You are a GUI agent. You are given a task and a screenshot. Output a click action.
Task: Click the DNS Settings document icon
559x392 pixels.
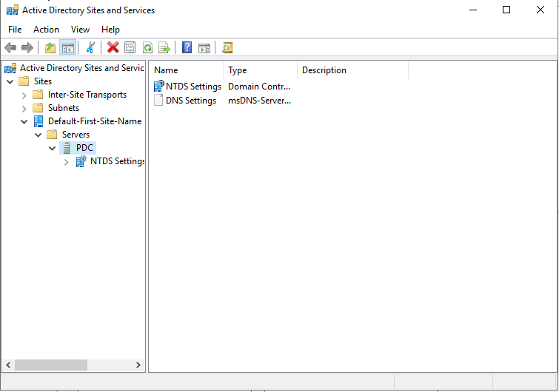(158, 101)
